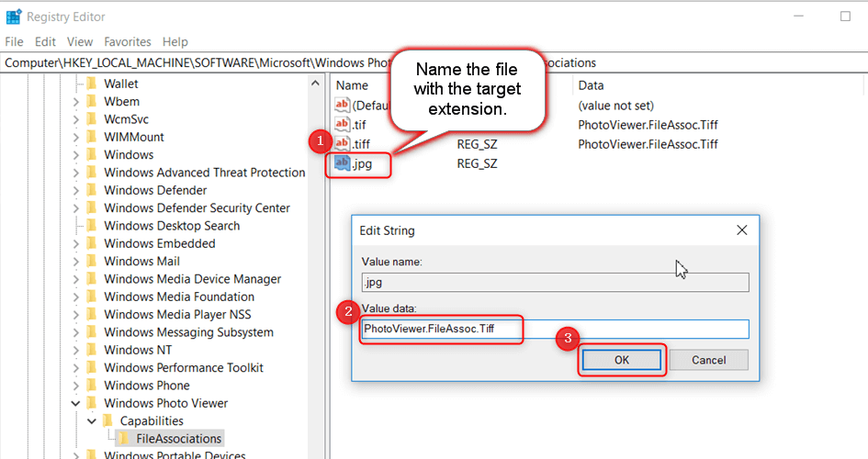868x459 pixels.
Task: Click the .tif string value icon
Action: (342, 124)
